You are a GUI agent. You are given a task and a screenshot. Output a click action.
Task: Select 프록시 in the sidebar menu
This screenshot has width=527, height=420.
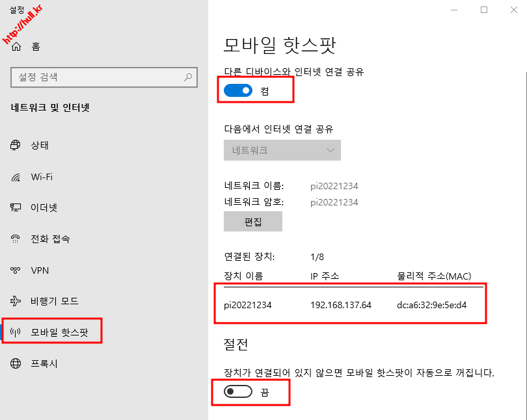(x=44, y=363)
